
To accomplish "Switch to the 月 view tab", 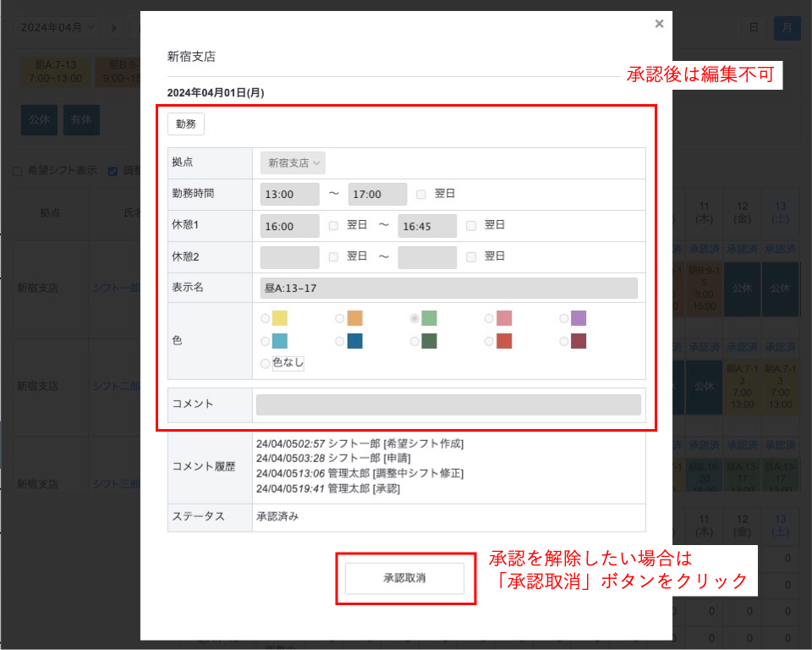I will pos(787,28).
